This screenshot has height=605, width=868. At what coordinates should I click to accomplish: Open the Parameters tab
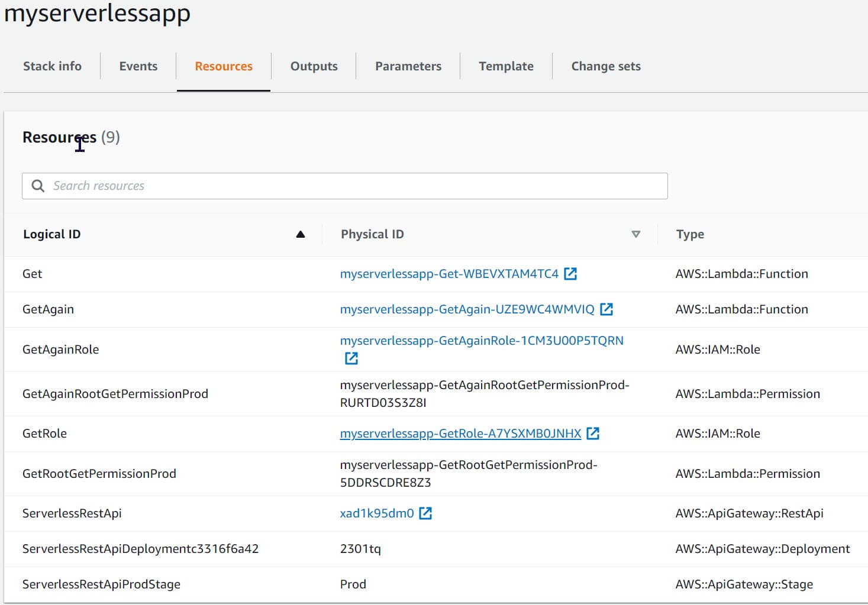[408, 66]
